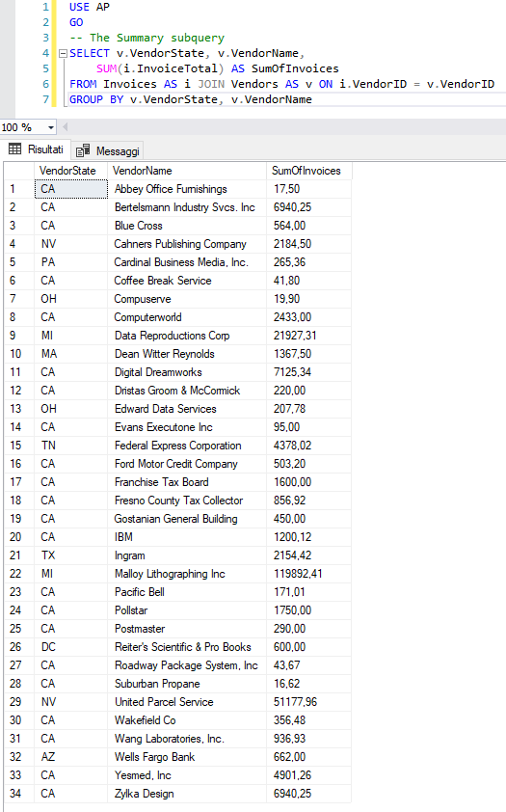
Task: Click the Compuserve cell
Action: tap(187, 299)
